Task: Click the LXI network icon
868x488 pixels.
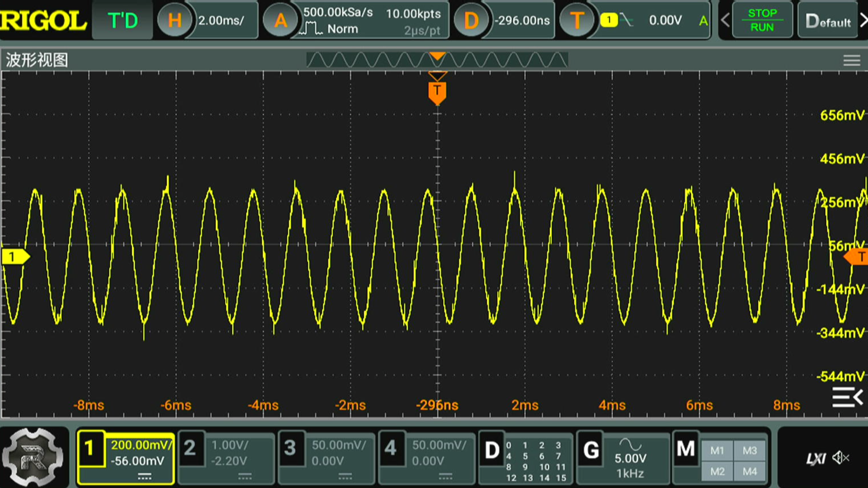Action: pos(816,459)
